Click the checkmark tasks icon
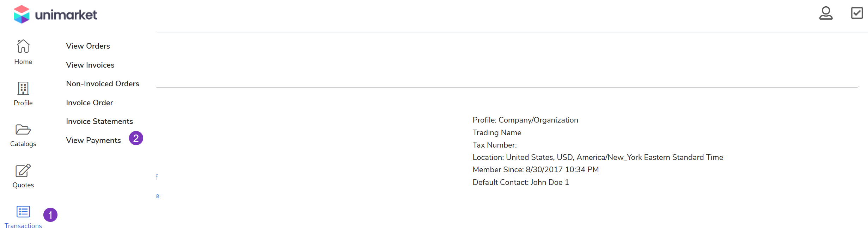Screen dimensions: 868x243 pyautogui.click(x=857, y=13)
